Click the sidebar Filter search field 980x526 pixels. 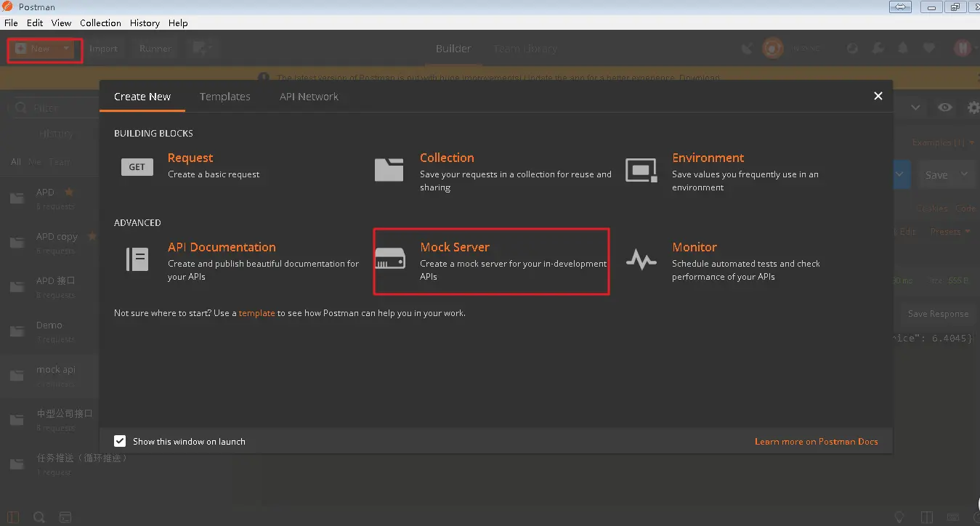point(54,108)
